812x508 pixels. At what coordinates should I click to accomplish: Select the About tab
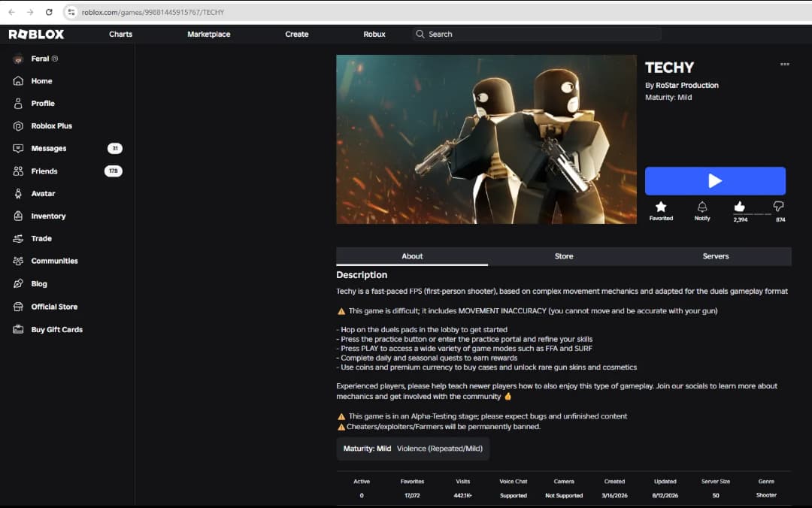point(412,256)
